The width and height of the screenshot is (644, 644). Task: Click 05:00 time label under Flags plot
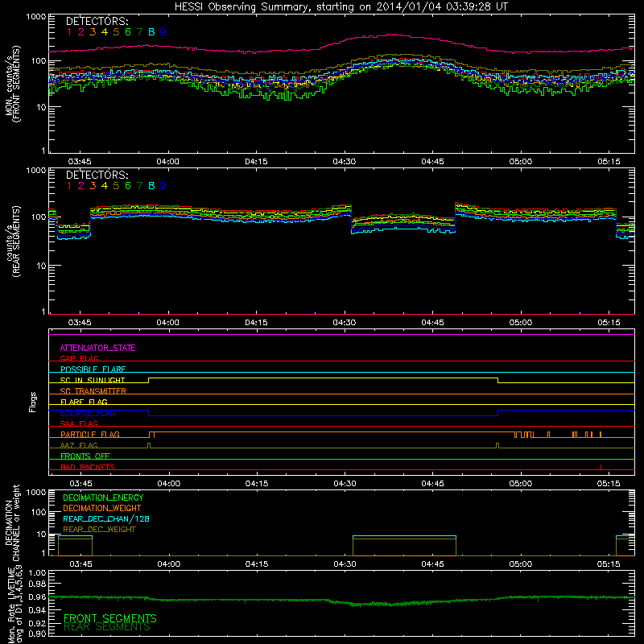520,484
